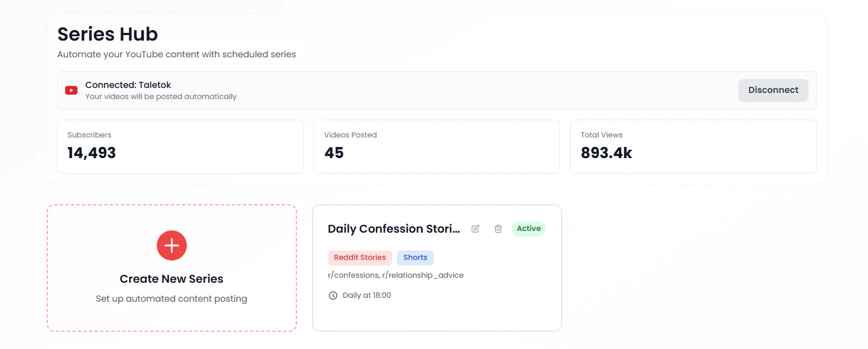This screenshot has height=349, width=868.
Task: Click the 893.4k total views value
Action: pyautogui.click(x=606, y=153)
